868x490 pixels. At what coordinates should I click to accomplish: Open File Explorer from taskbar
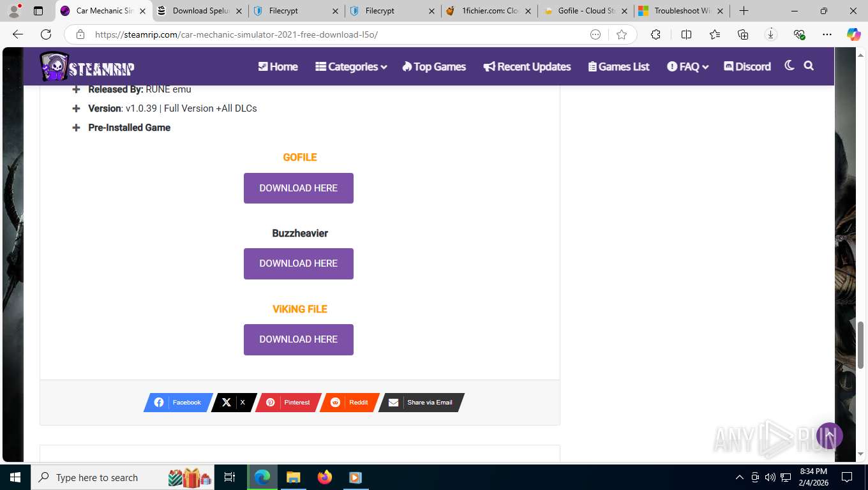tap(293, 477)
